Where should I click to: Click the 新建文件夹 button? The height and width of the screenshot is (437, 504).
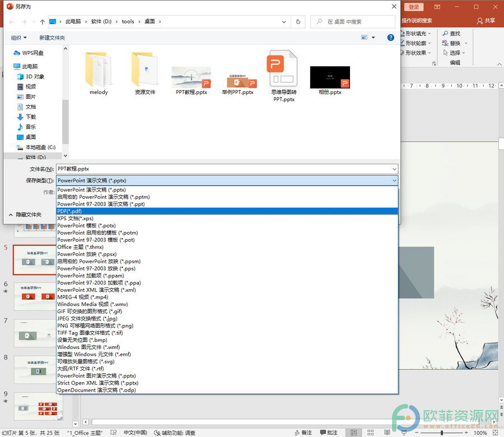click(52, 38)
